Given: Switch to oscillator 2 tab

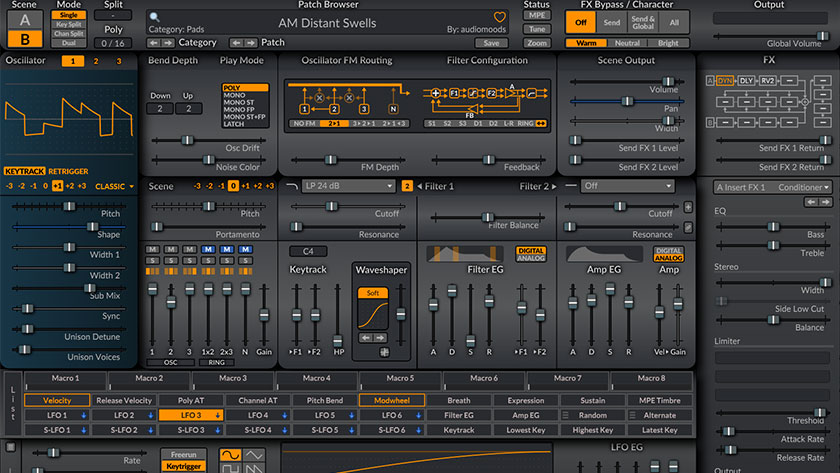Looking at the screenshot, I should pyautogui.click(x=96, y=62).
